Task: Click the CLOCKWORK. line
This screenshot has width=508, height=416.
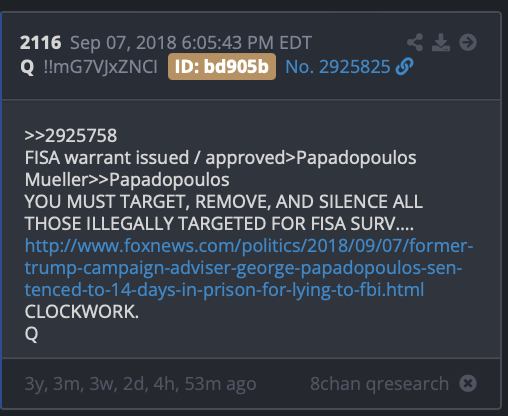Action: tap(82, 312)
